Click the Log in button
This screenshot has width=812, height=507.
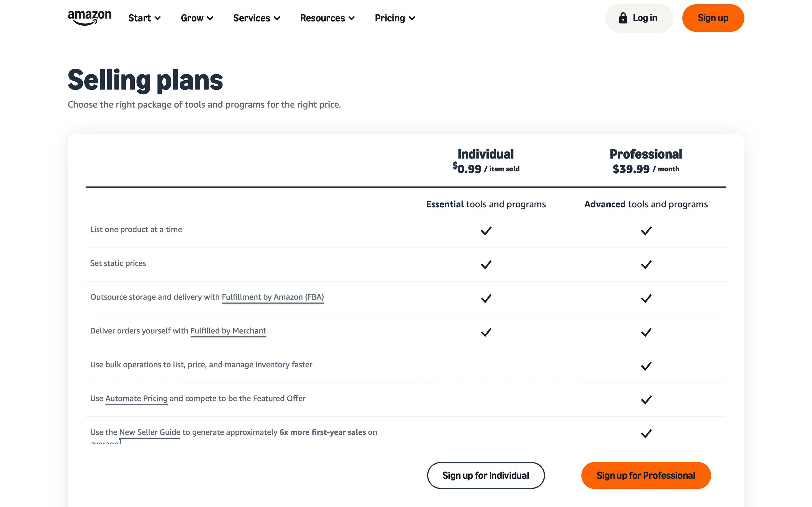[x=639, y=18]
